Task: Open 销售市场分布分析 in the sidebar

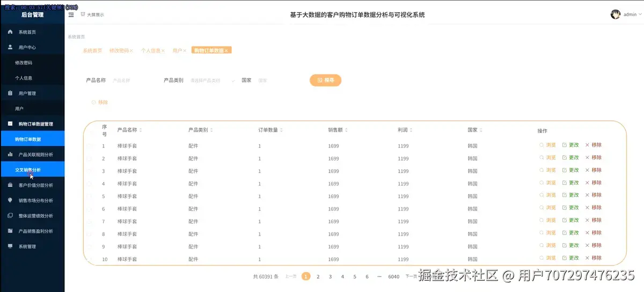Action: [32, 201]
